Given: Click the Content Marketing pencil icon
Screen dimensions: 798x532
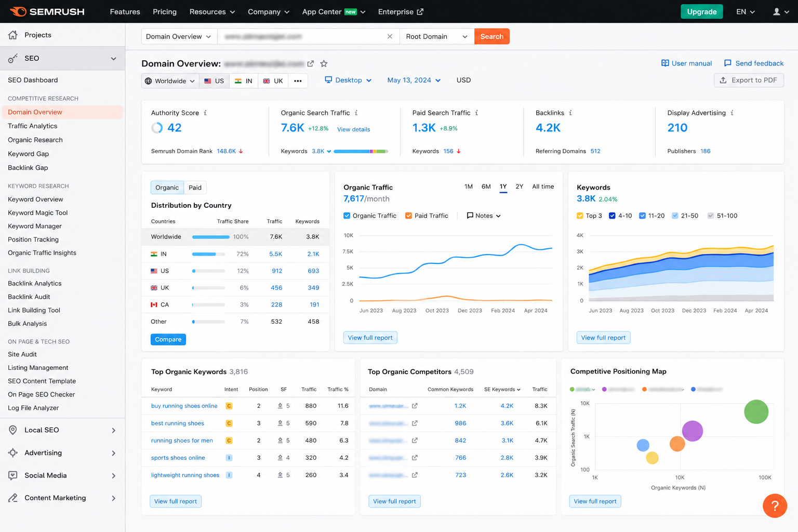Looking at the screenshot, I should tap(13, 498).
